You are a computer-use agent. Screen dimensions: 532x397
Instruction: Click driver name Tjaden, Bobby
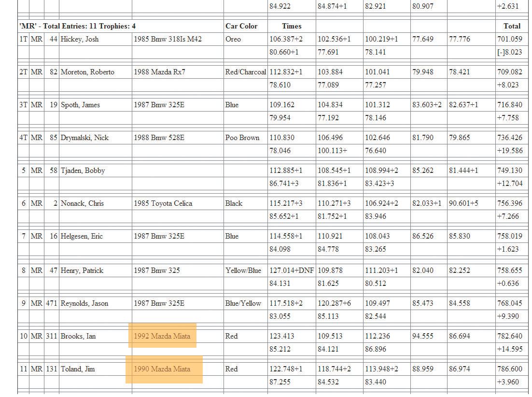(x=83, y=170)
